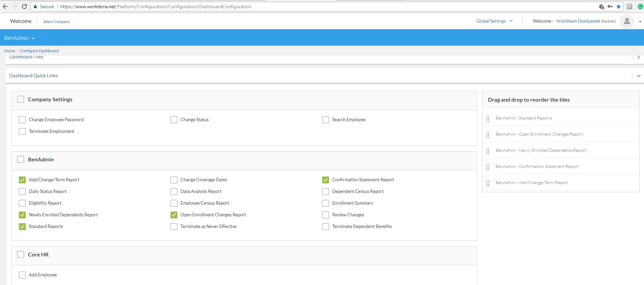The height and width of the screenshot is (285, 644).
Task: Check the Daily Status Report checkbox
Action: click(x=22, y=192)
